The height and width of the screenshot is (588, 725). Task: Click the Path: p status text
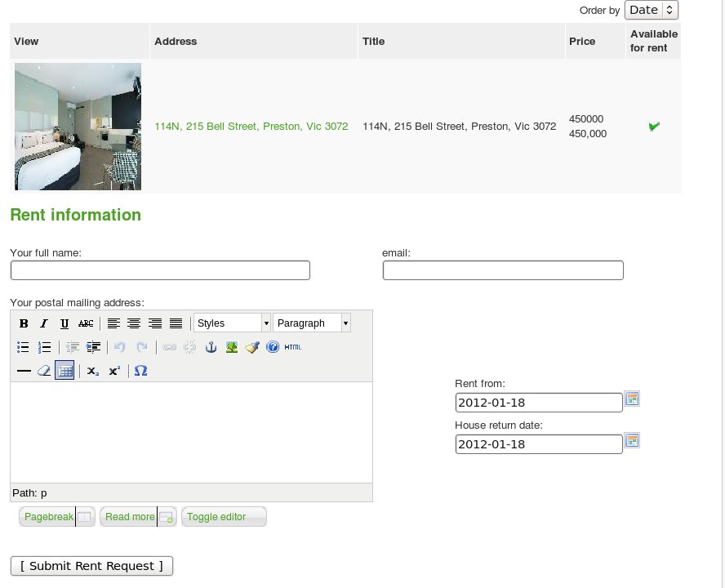click(29, 493)
